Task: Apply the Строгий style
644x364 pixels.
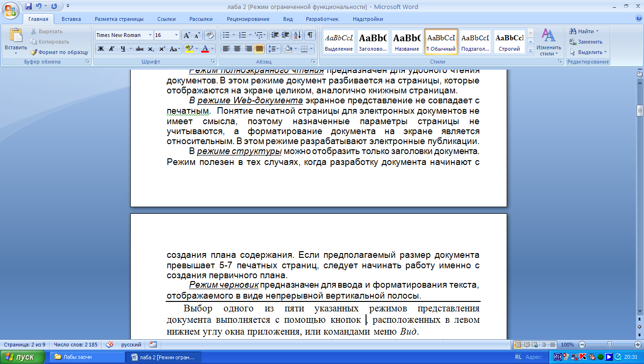Action: pos(510,41)
